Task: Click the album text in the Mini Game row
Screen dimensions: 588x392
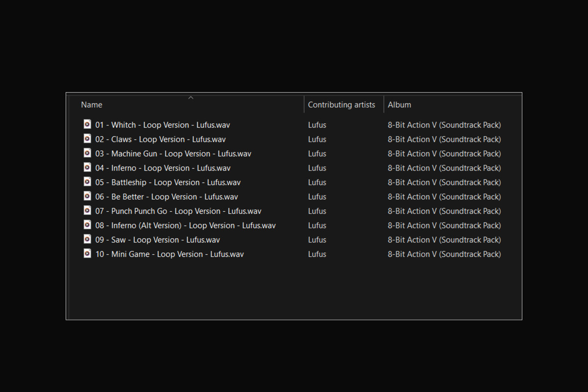Action: click(444, 254)
